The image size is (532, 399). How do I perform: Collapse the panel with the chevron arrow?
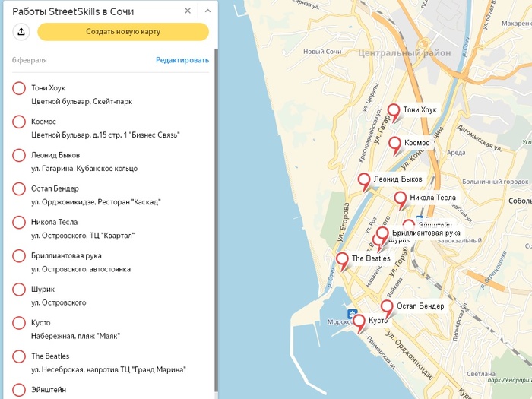coord(207,11)
